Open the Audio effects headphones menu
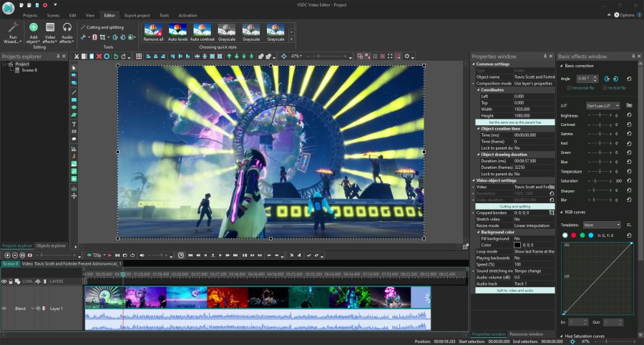 tap(67, 33)
